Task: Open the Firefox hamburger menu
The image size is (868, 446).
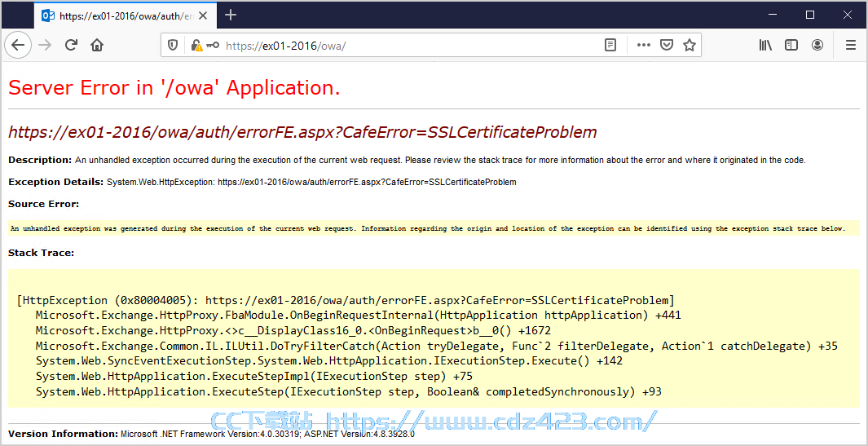Action: tap(851, 46)
